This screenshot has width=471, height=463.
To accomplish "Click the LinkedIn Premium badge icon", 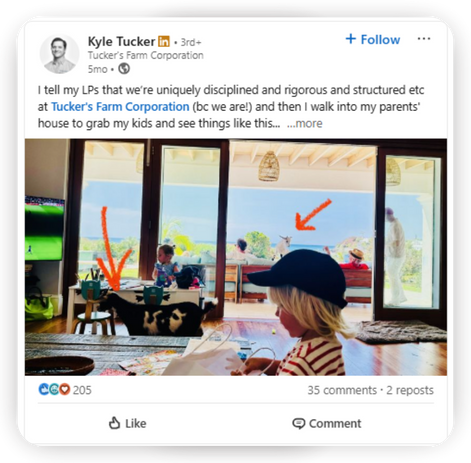I will click(x=164, y=41).
